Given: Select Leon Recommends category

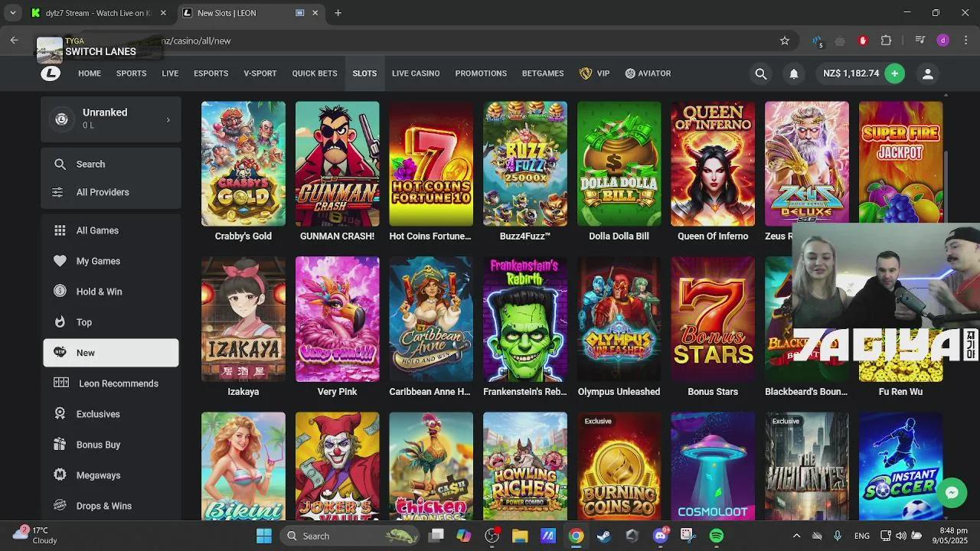Looking at the screenshot, I should coord(111,383).
